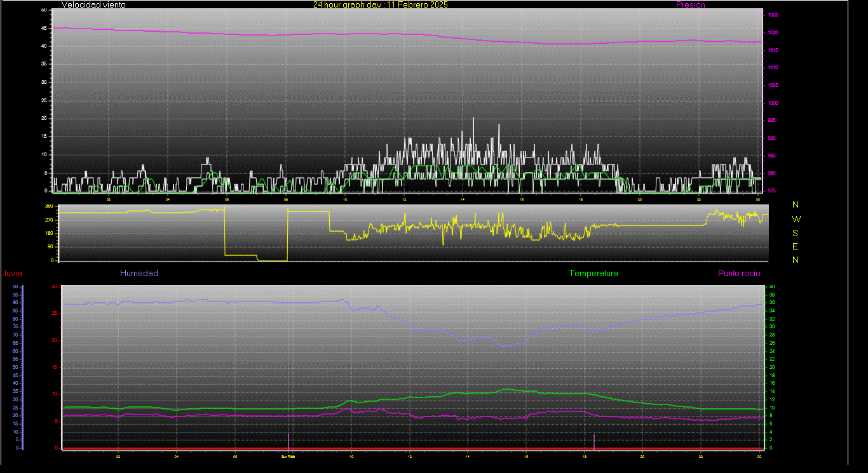Select the blue "Humedad" label
This screenshot has height=473, width=868.
pyautogui.click(x=139, y=273)
